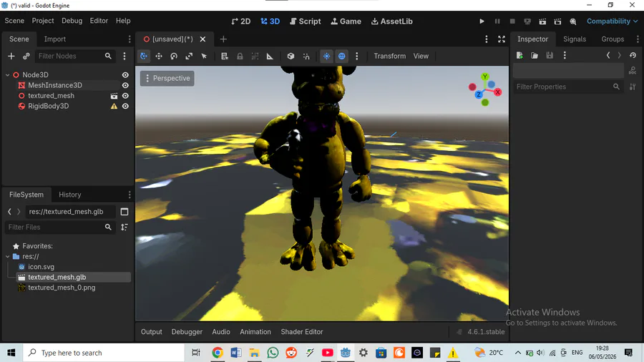The width and height of the screenshot is (644, 362).
Task: Toggle visibility of the textured_mesh node
Action: [x=125, y=96]
